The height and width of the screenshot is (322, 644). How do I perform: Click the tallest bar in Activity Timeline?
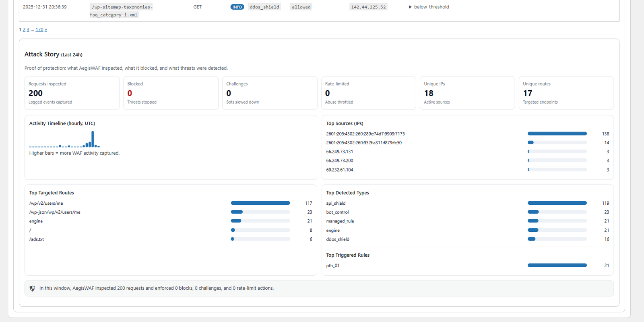point(93,139)
